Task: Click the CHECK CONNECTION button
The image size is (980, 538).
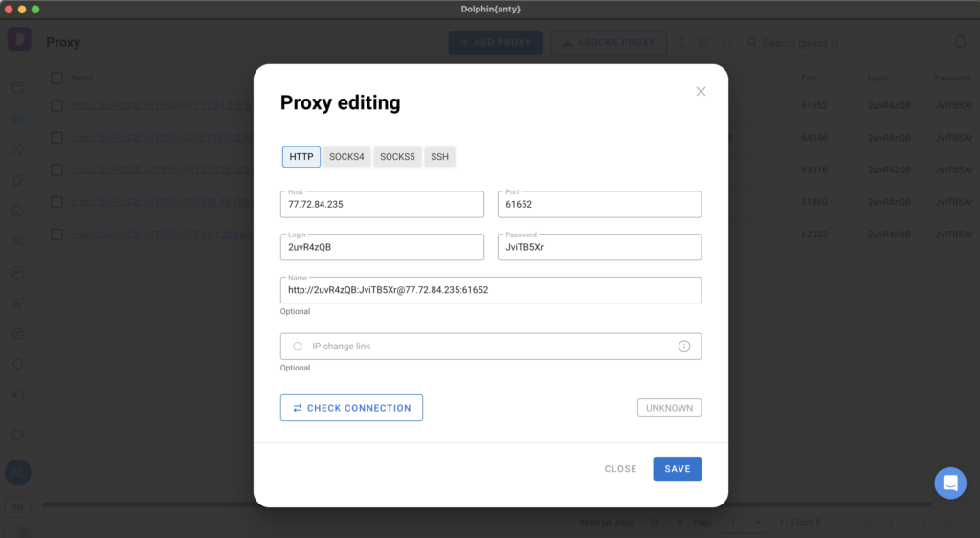Action: coord(351,408)
